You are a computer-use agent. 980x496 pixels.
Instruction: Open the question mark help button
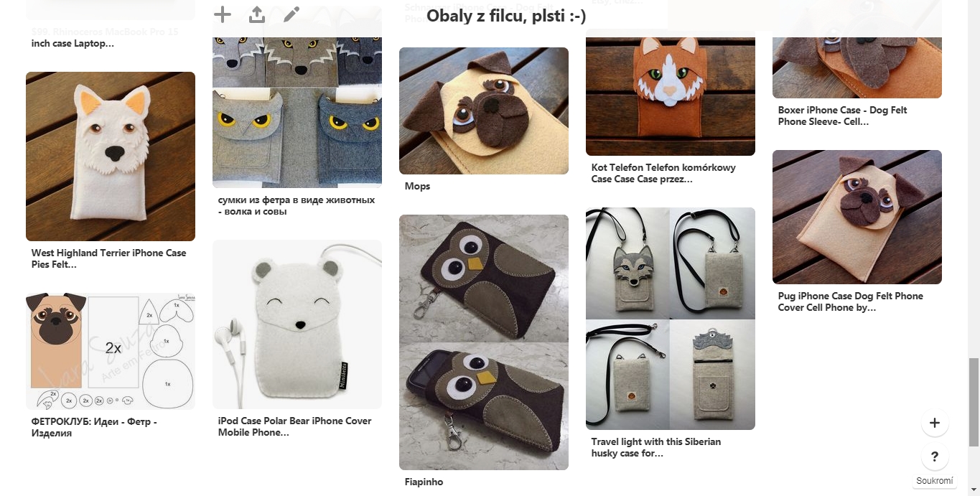[x=935, y=457]
